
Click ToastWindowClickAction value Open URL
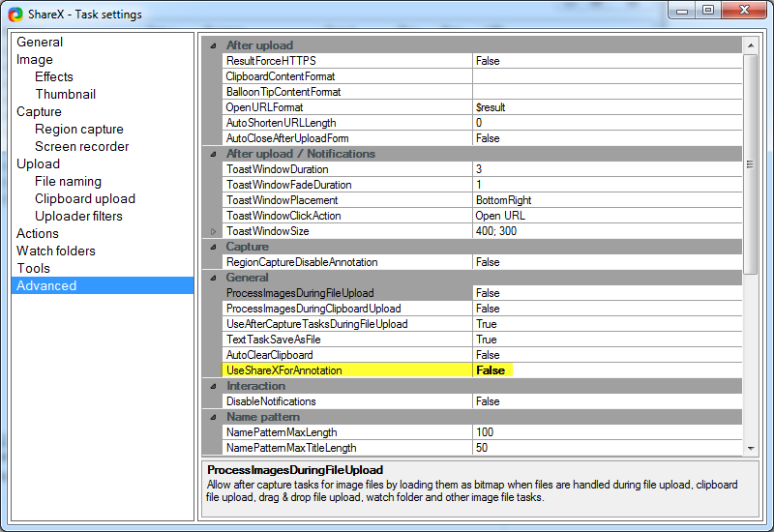click(x=608, y=216)
